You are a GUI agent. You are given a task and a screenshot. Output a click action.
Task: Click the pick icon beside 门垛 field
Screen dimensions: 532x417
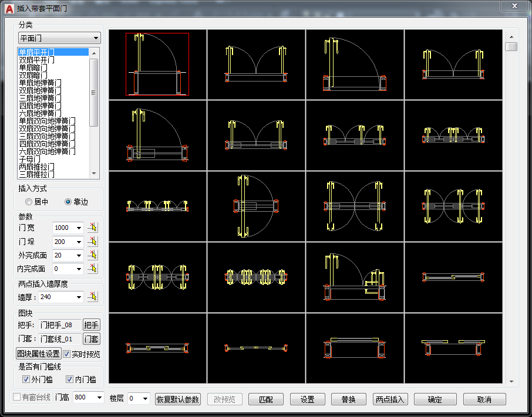point(92,241)
